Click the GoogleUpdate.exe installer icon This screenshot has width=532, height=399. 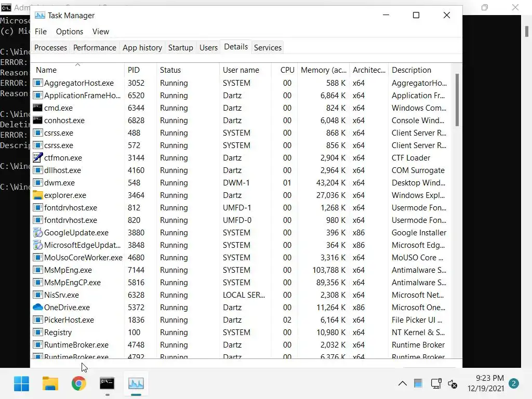pos(37,233)
